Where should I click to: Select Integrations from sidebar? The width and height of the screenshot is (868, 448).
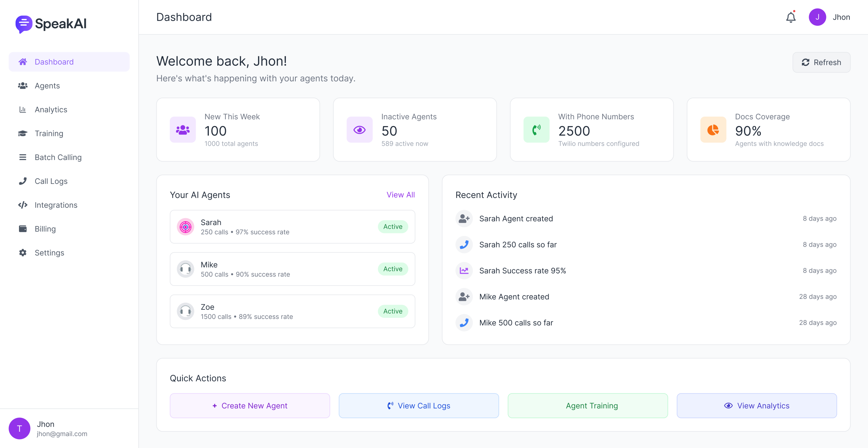point(56,205)
